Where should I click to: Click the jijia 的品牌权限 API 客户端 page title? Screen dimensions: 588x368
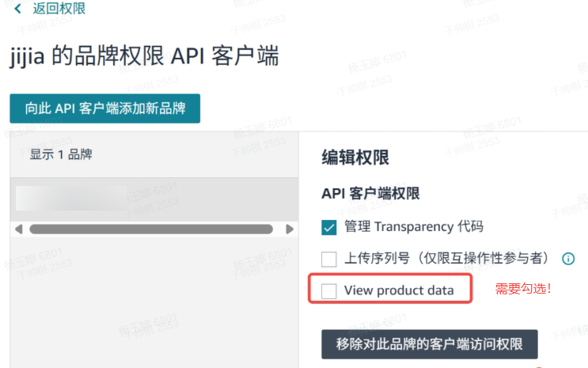click(x=144, y=56)
